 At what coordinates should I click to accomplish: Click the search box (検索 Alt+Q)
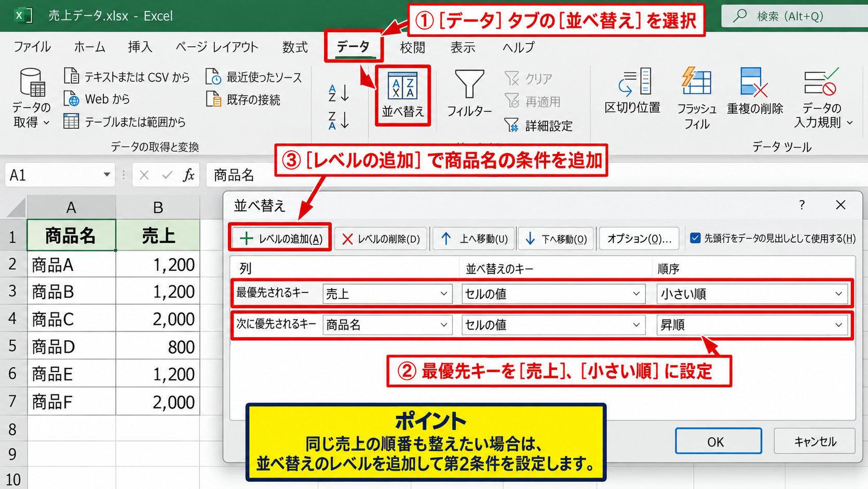point(794,16)
